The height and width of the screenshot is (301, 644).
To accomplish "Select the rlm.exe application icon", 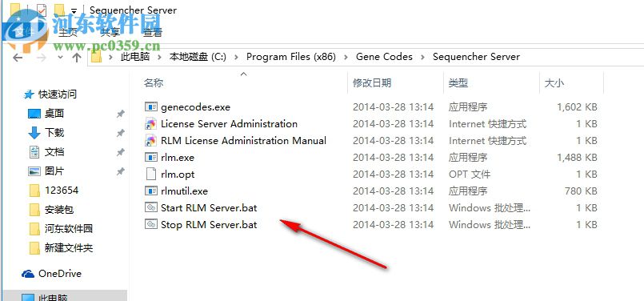I will click(151, 158).
